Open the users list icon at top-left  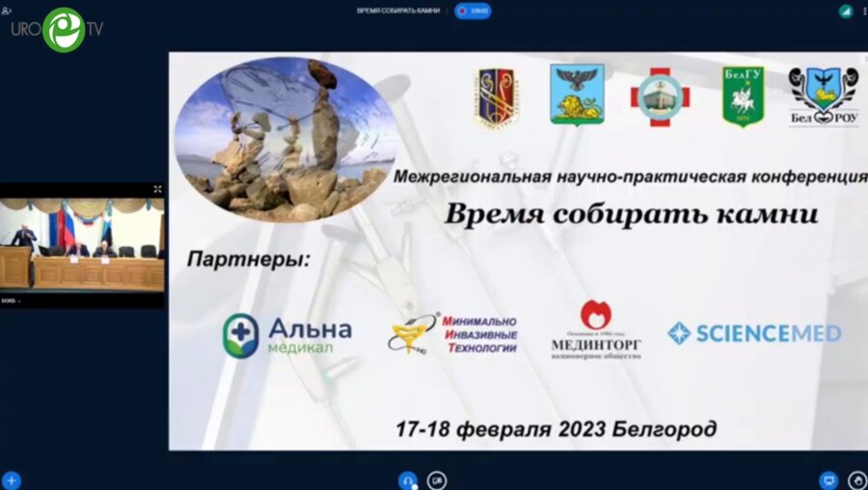coord(8,11)
